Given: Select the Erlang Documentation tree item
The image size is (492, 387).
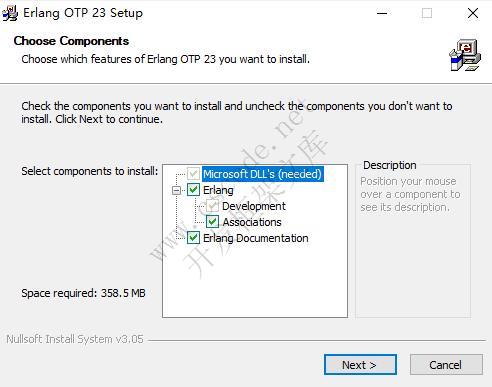Looking at the screenshot, I should [256, 238].
